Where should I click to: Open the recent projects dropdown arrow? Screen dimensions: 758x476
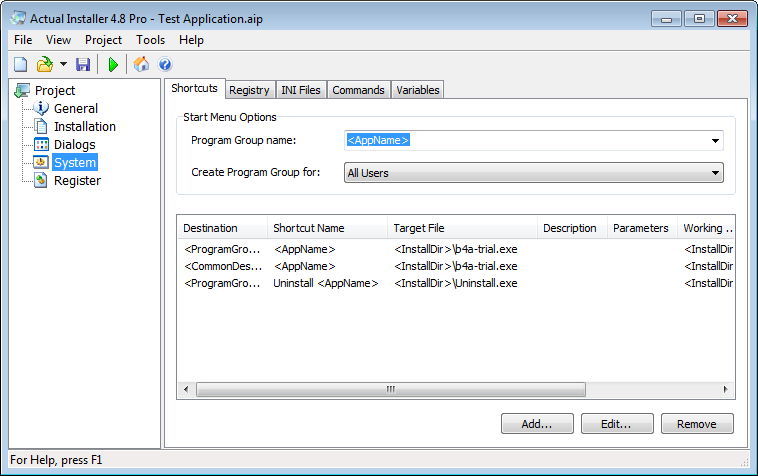point(63,64)
